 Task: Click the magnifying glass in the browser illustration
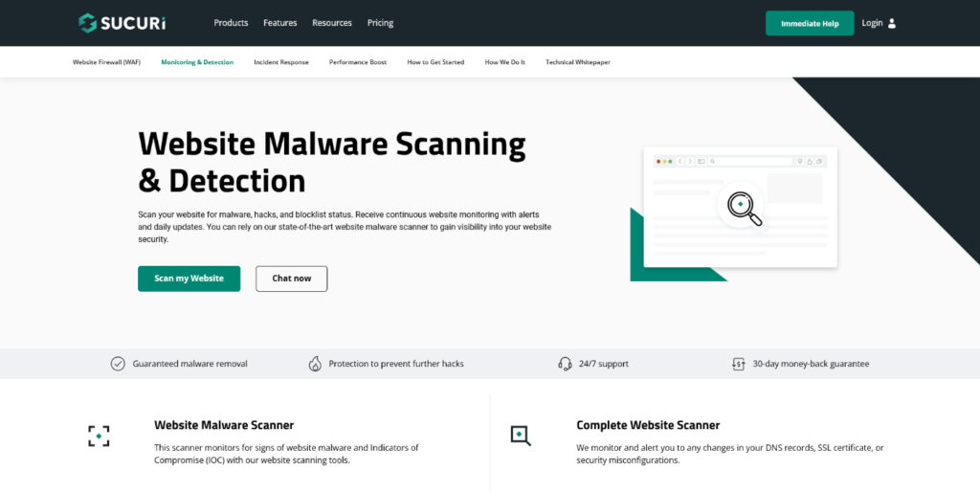[745, 208]
